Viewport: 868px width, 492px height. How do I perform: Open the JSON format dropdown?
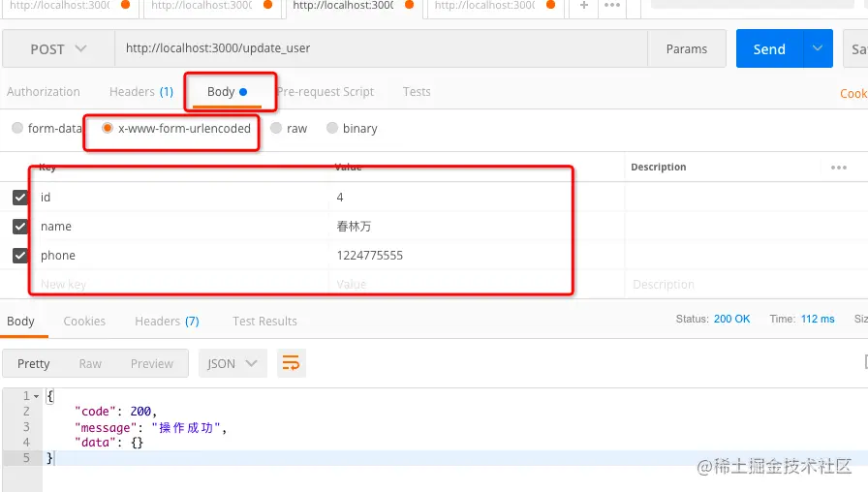[x=232, y=363]
